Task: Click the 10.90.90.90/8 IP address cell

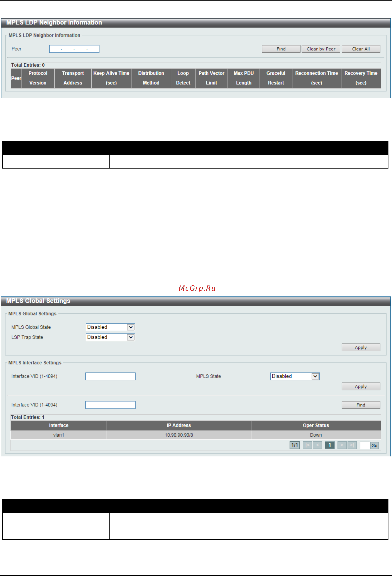Action: point(179,435)
